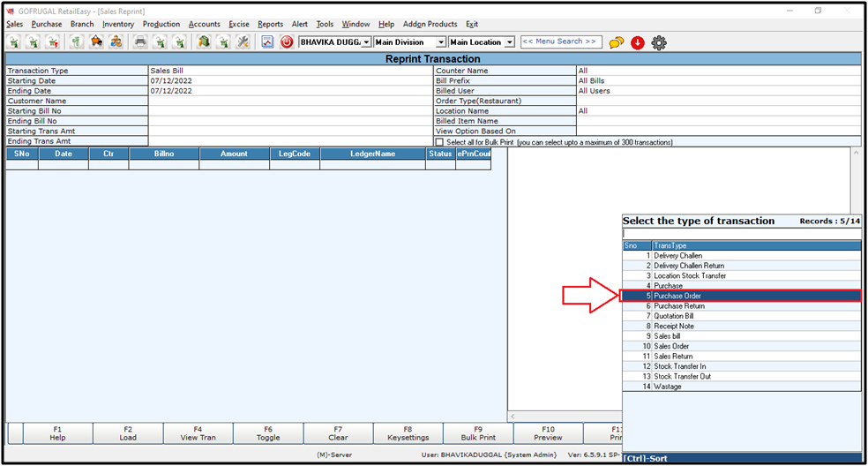The image size is (868, 466).
Task: Click the yellow chat bubbles icon
Action: click(617, 42)
